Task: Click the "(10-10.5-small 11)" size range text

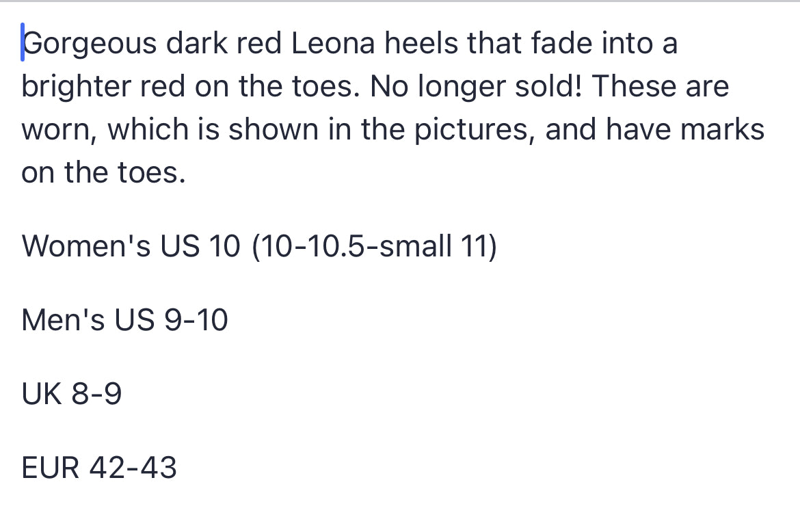Action: tap(374, 247)
